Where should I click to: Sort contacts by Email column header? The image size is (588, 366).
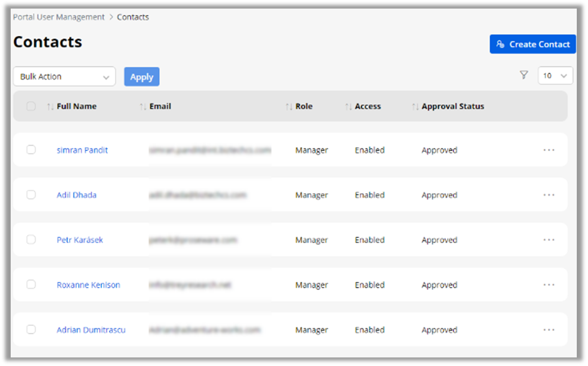(160, 106)
